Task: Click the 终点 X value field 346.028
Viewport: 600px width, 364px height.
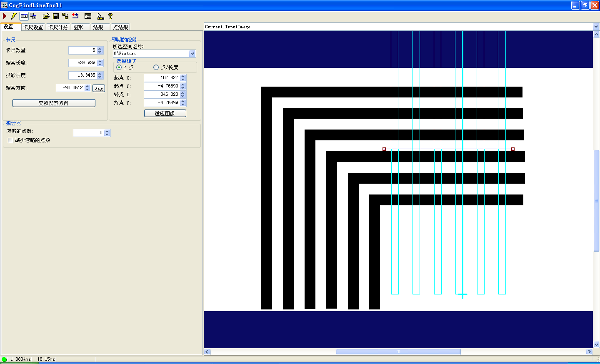Action: pos(162,95)
